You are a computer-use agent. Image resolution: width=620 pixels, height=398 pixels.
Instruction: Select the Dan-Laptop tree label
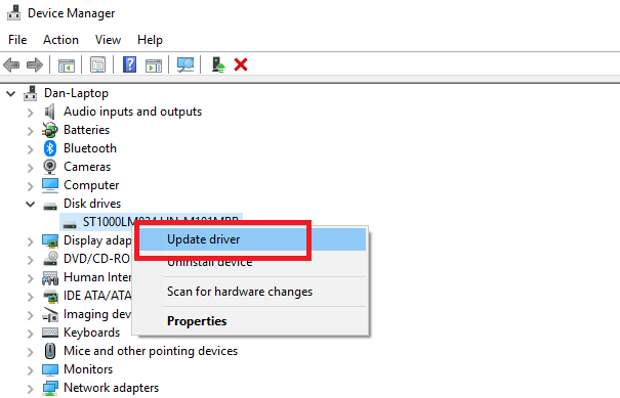click(x=76, y=93)
